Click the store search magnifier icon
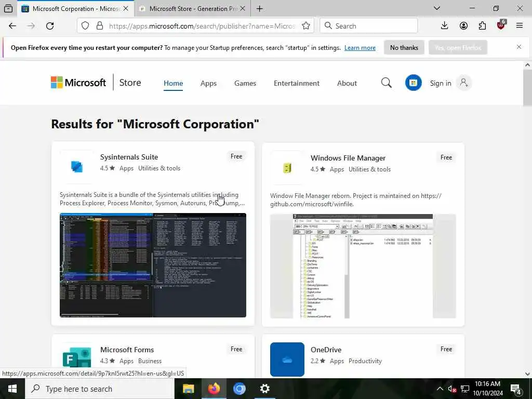Image resolution: width=532 pixels, height=399 pixels. 386,83
